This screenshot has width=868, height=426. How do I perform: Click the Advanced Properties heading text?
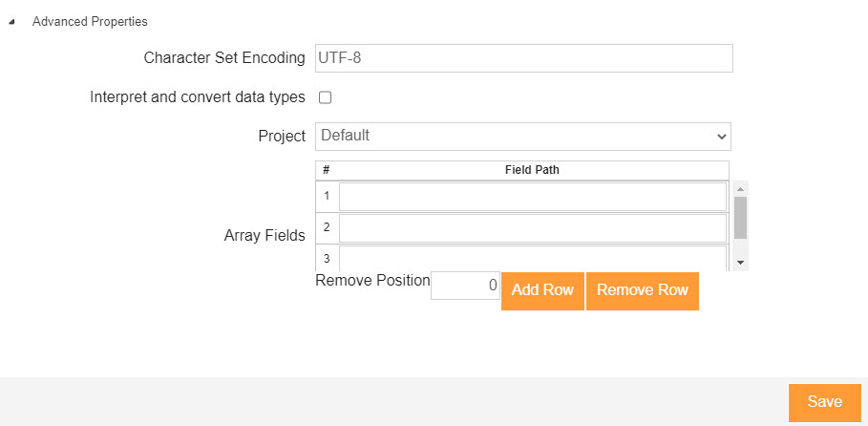pos(90,21)
